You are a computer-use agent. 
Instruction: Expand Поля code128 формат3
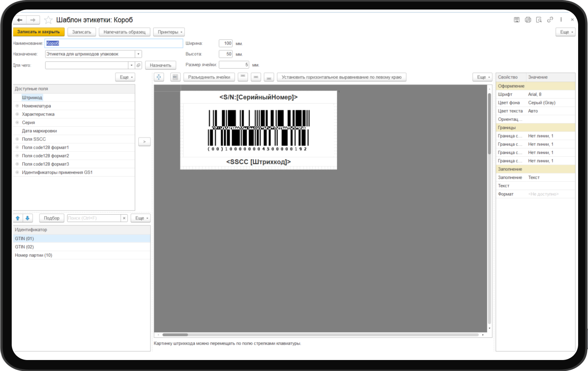17,164
